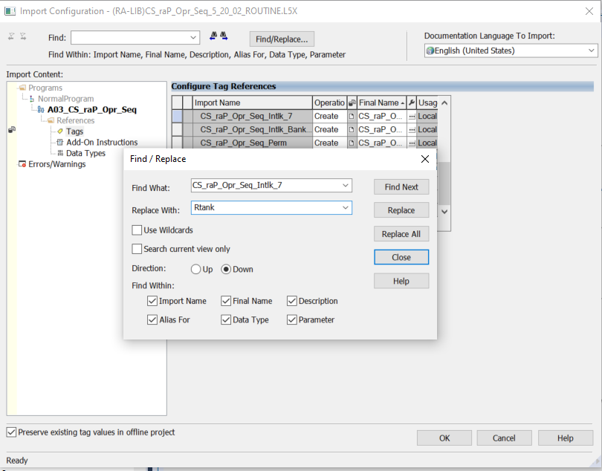This screenshot has width=602, height=471.
Task: Click the NormalProgram icon in tree
Action: 32,99
